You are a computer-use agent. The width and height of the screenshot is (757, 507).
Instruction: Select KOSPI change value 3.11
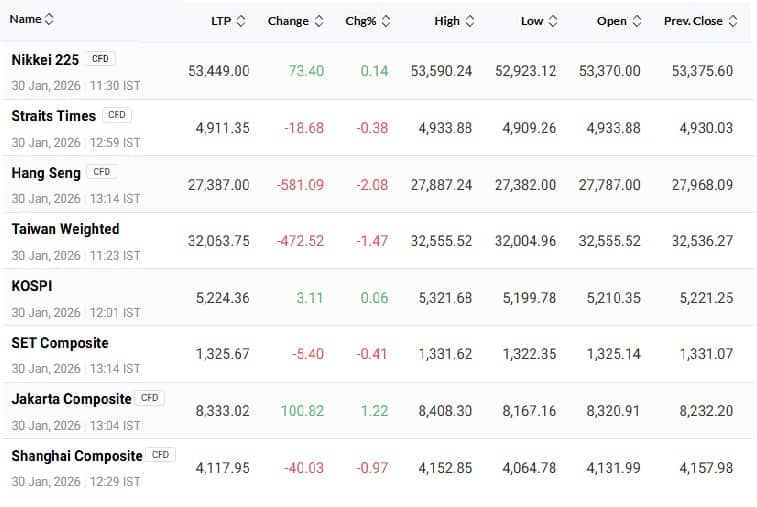click(309, 298)
